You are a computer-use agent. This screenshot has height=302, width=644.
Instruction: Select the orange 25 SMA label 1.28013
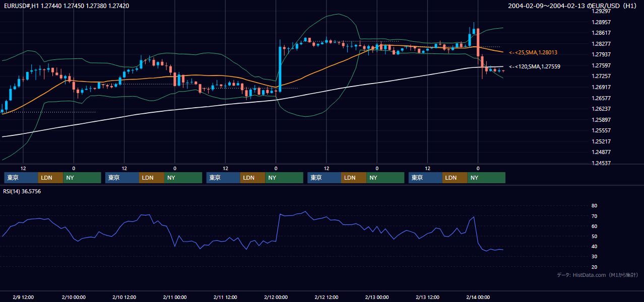pyautogui.click(x=533, y=52)
